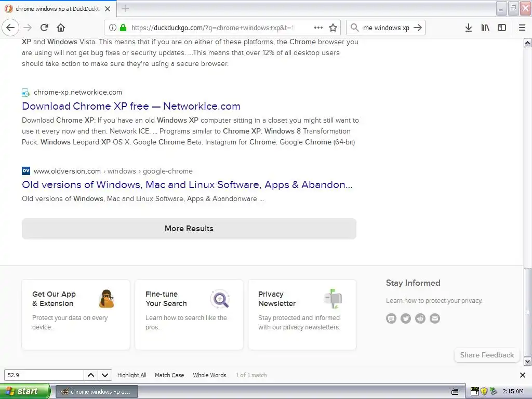Click the page scrollbar down arrow

click(528, 362)
